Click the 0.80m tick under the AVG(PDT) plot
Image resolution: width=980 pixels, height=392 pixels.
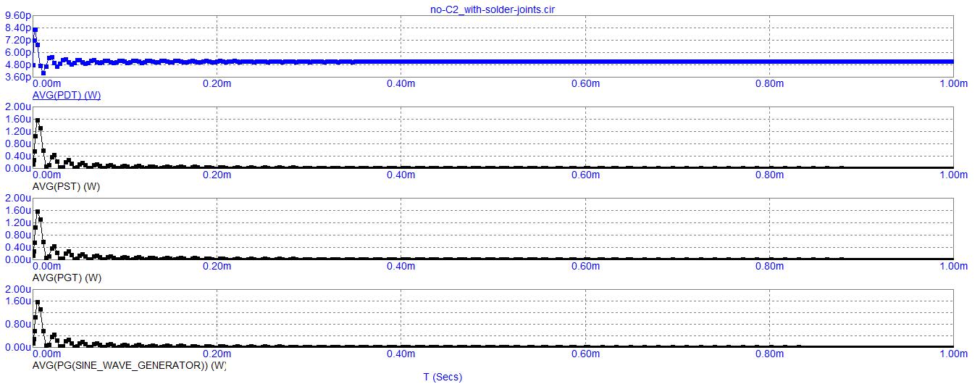coord(769,83)
